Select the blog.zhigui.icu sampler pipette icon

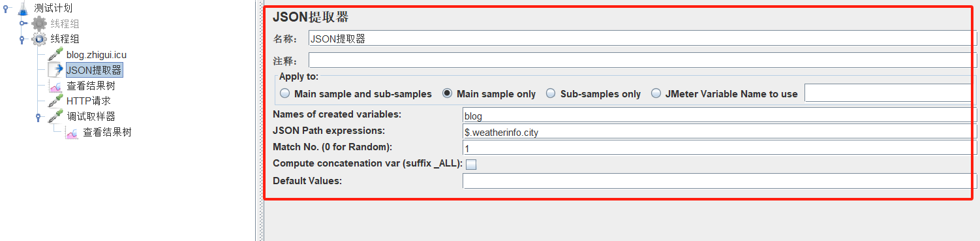pyautogui.click(x=55, y=55)
